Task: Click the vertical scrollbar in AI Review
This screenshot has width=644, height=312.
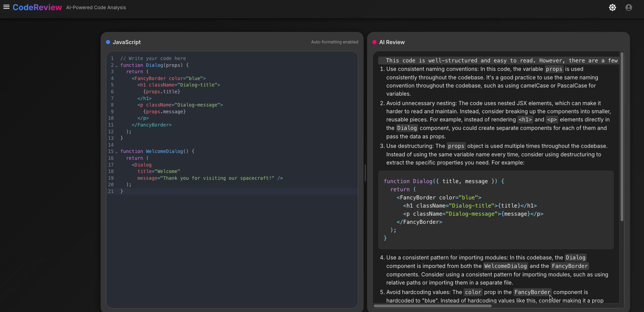Action: (622, 136)
